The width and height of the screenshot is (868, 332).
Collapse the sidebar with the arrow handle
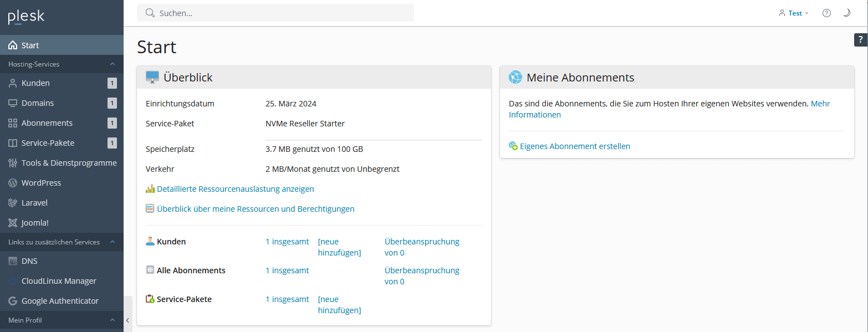(127, 320)
